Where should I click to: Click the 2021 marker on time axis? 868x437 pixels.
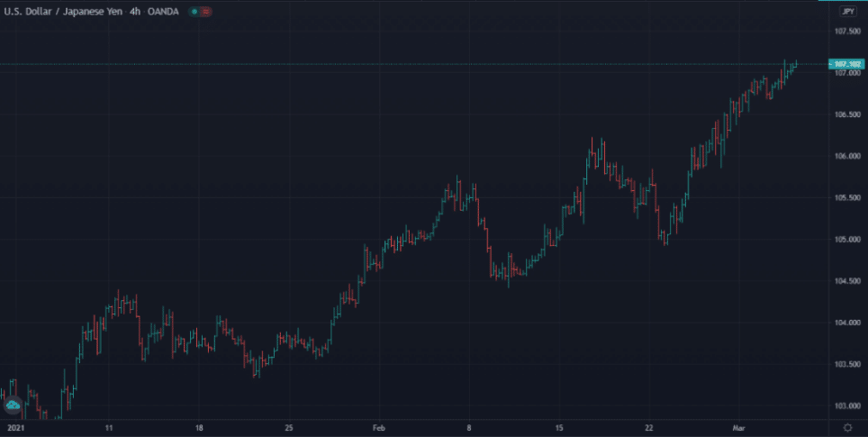14,427
